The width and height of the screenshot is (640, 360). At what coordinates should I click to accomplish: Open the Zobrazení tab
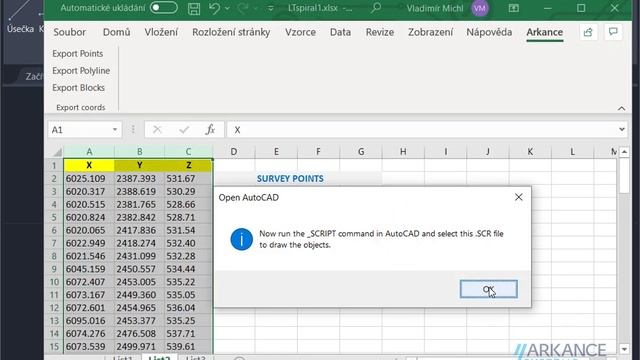pos(430,32)
